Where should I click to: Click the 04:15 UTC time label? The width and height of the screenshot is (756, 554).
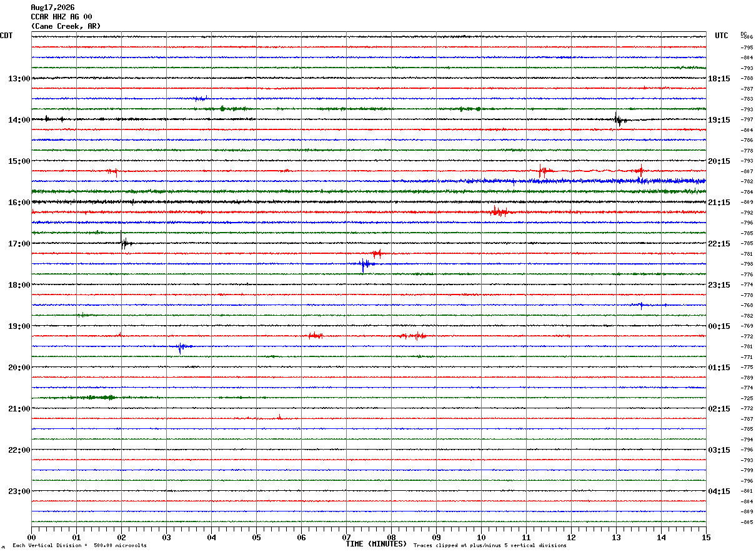tap(719, 491)
